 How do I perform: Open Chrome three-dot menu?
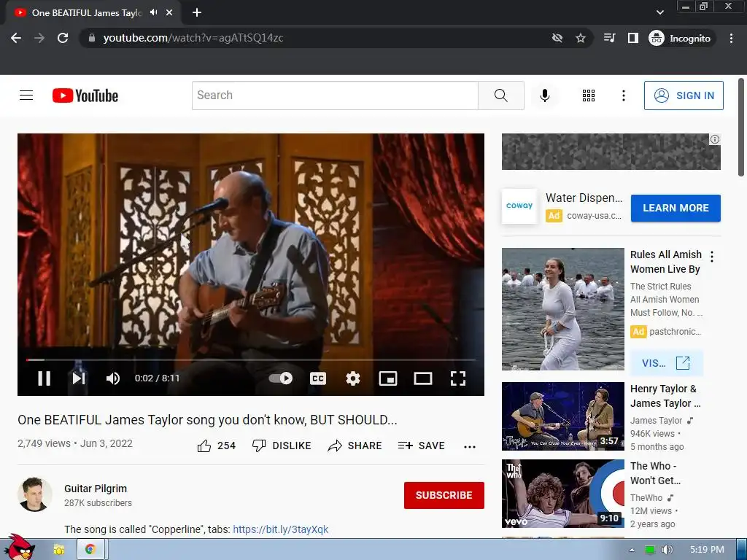point(731,38)
